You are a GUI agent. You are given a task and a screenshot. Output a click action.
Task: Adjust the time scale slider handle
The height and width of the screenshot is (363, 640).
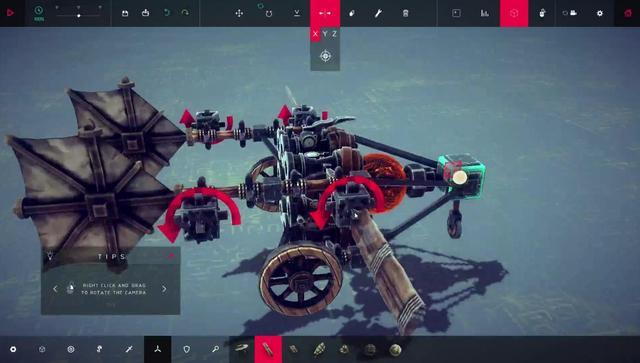coord(79,16)
